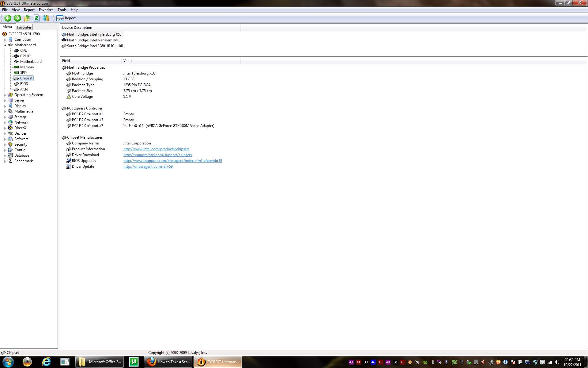Select the CPUID item in the tree
The image size is (588, 368).
tap(25, 56)
